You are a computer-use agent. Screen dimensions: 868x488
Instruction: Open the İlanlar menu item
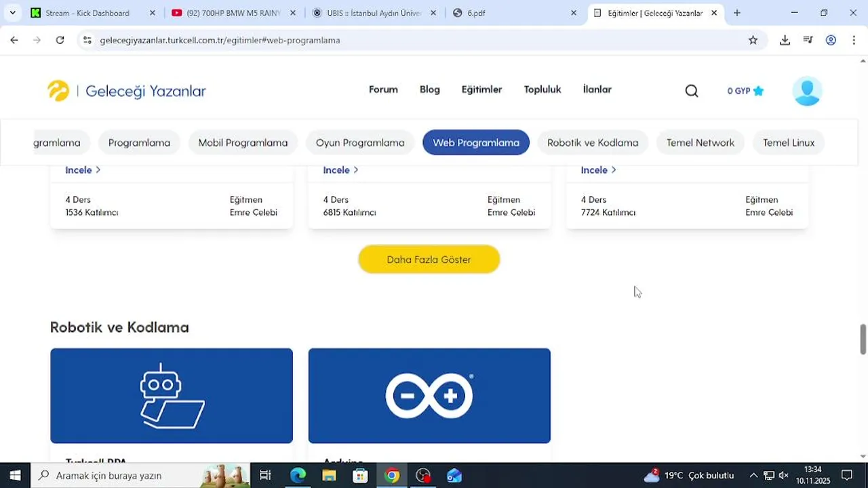pos(597,89)
